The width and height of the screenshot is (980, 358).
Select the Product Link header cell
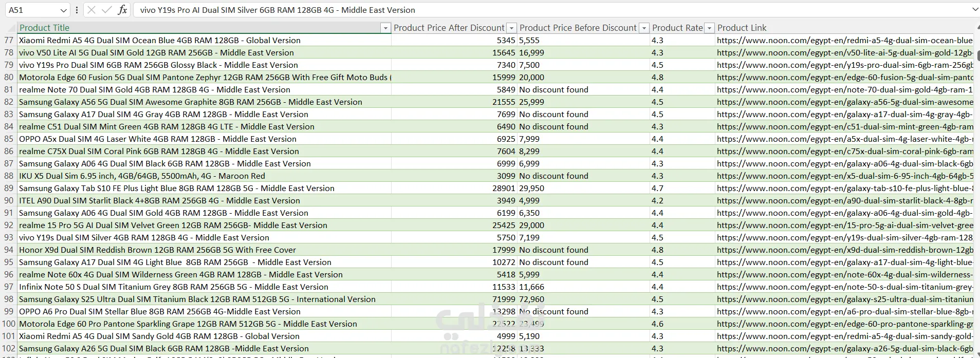point(844,28)
